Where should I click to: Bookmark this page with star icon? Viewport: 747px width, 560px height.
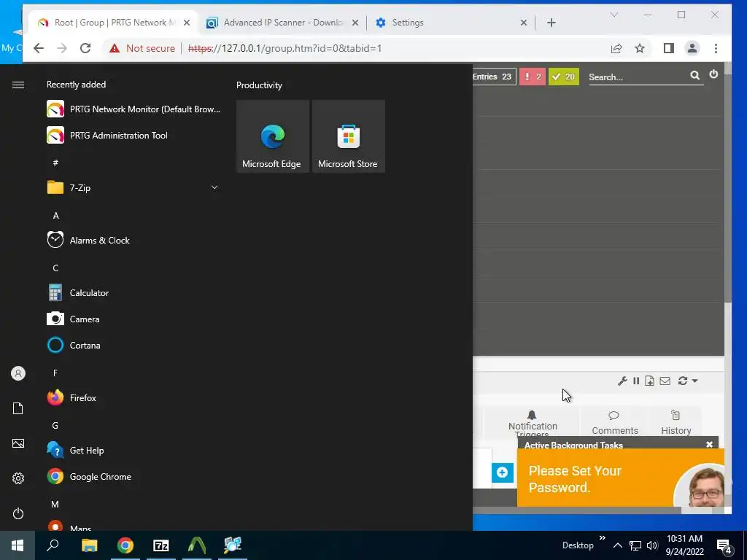tap(640, 48)
